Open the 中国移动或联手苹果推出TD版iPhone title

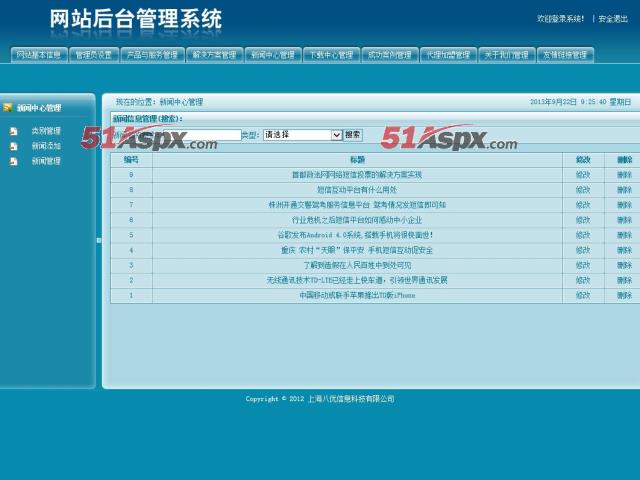coord(357,296)
